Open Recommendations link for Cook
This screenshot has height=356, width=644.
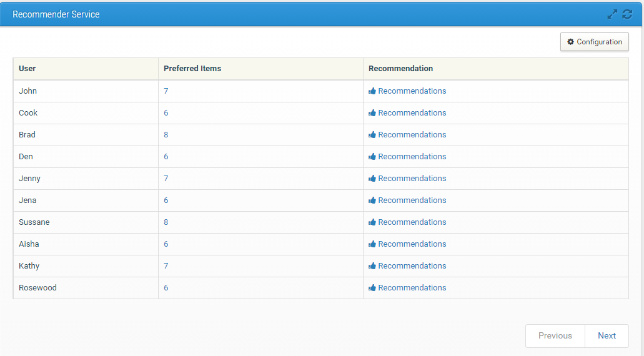[x=412, y=113]
